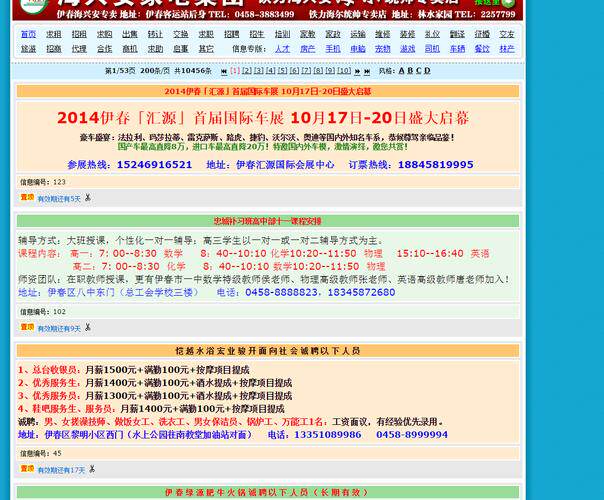Open the 手机 special section
Screen dimensions: 604x500
click(x=333, y=49)
